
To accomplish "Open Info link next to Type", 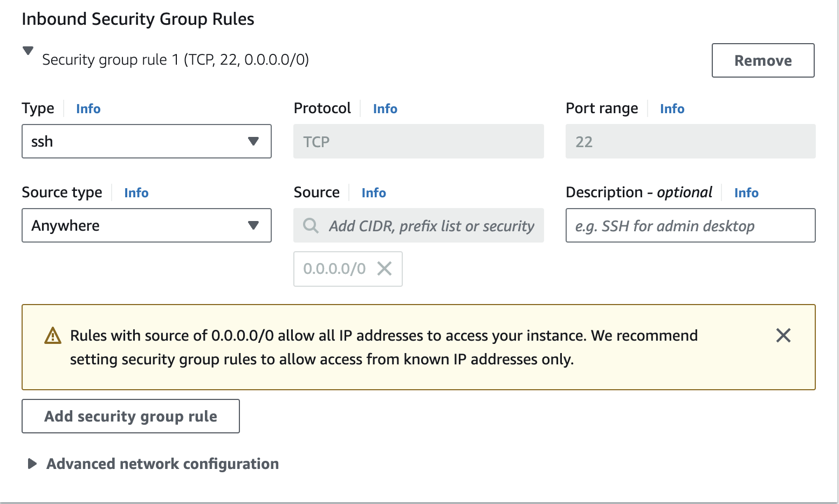I will [x=88, y=109].
